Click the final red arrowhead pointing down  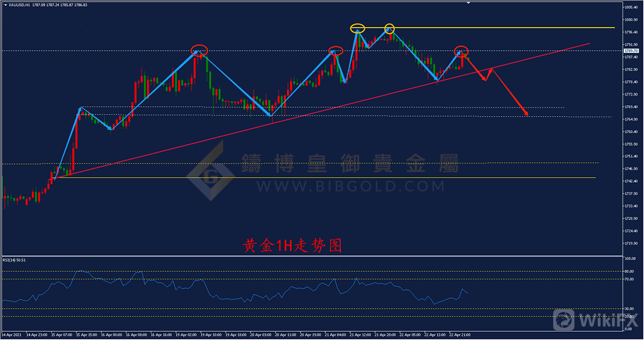click(x=527, y=114)
